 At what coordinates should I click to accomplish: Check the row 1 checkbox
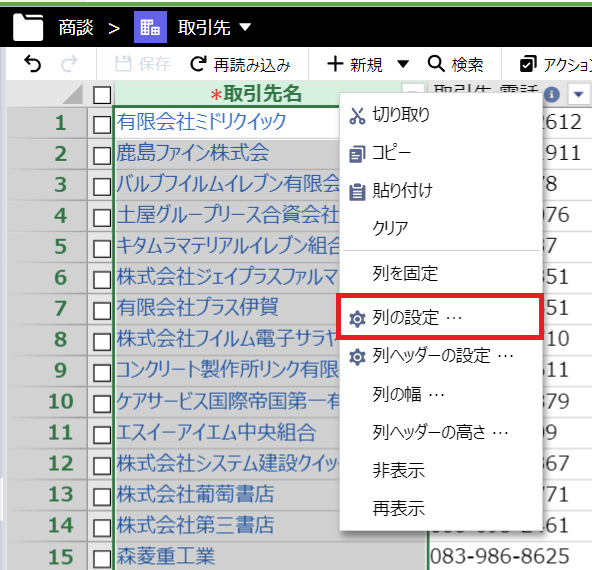pos(102,125)
